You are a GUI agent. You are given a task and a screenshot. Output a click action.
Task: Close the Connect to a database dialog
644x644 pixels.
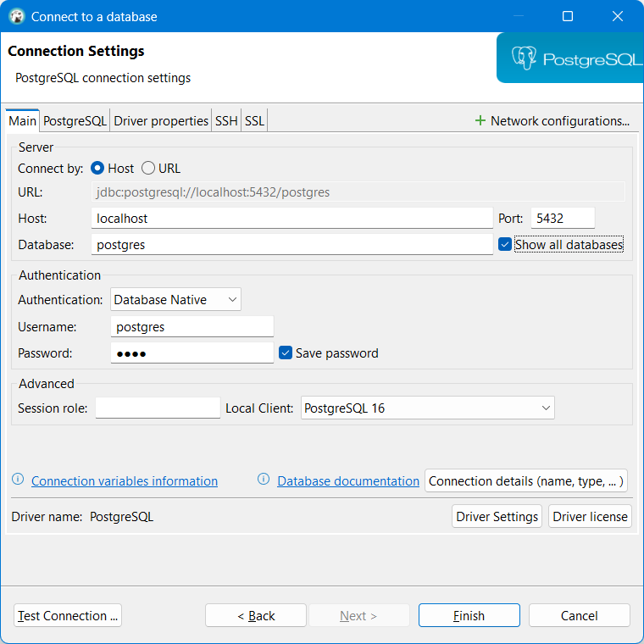pos(617,16)
